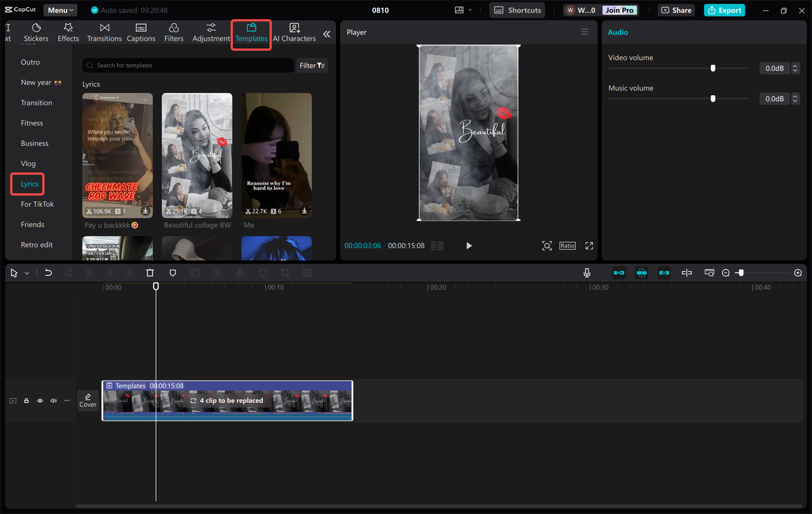The width and height of the screenshot is (812, 514).
Task: Click the template search field
Action: point(188,65)
